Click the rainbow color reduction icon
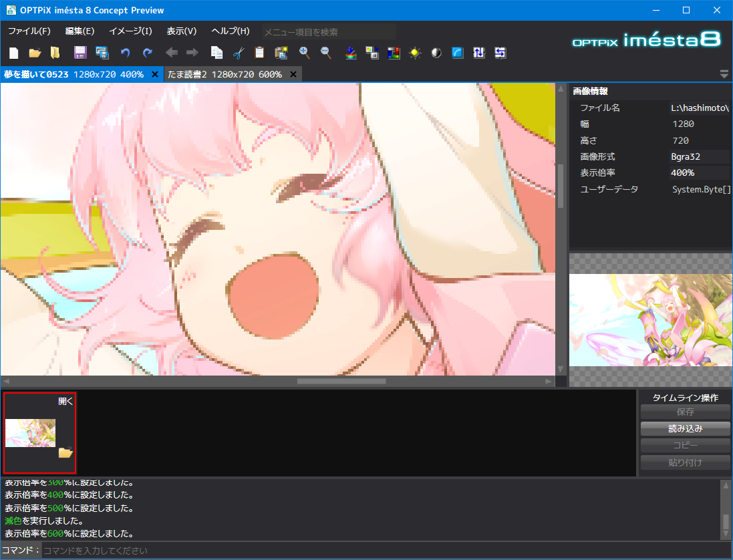 [x=351, y=53]
